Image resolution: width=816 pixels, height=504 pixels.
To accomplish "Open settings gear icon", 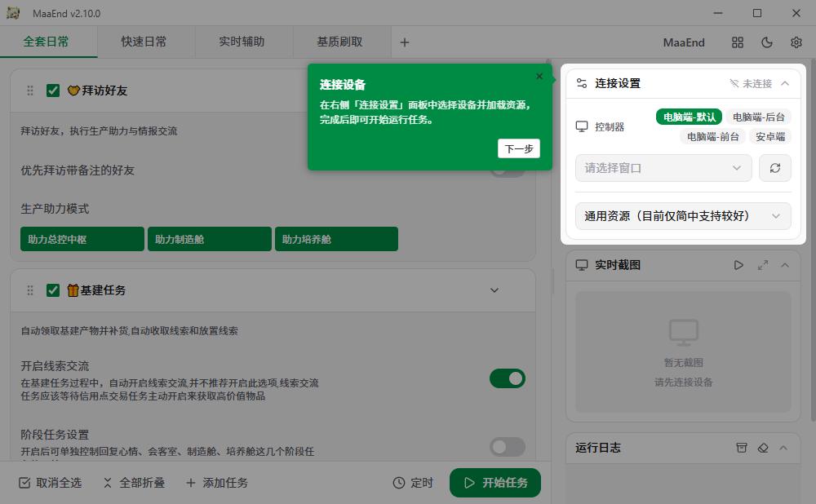I will coord(796,42).
